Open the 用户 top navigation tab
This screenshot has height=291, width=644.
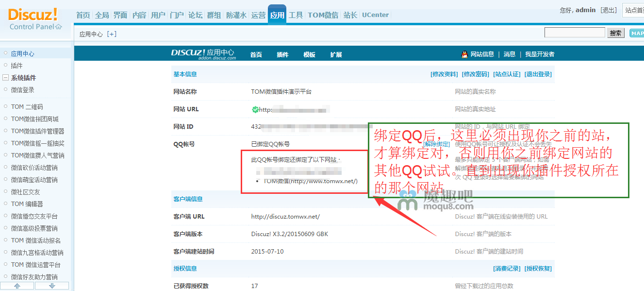158,15
